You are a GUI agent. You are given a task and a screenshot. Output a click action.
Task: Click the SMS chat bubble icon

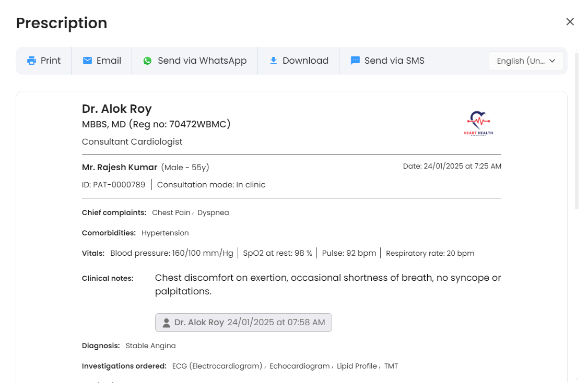point(355,61)
